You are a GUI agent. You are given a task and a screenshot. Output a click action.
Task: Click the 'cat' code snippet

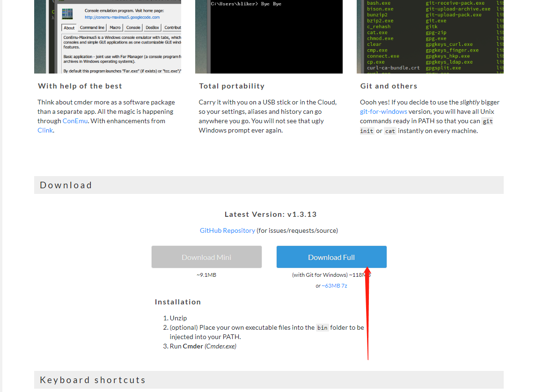tap(390, 131)
